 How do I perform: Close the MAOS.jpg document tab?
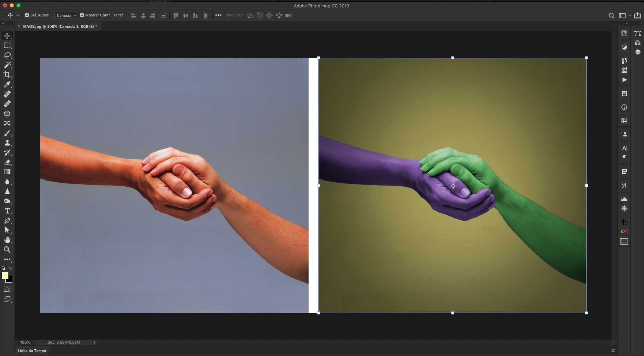click(x=19, y=26)
